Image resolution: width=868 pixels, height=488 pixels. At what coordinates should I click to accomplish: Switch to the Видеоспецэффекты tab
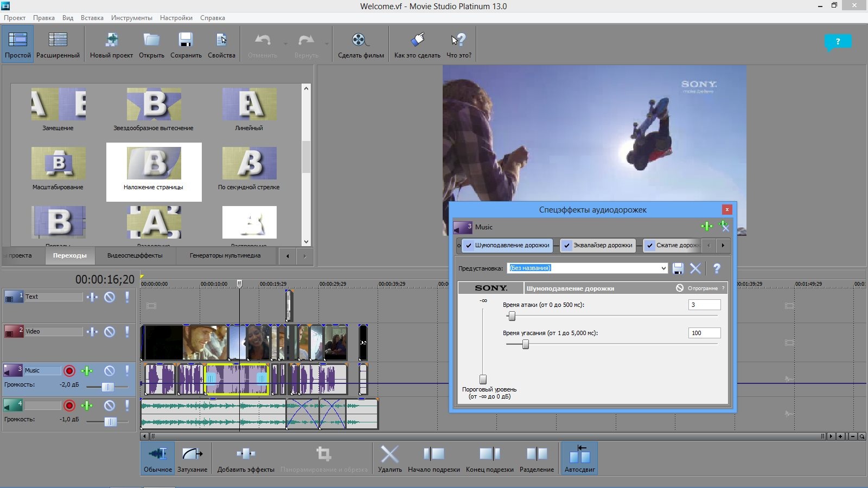click(x=135, y=256)
